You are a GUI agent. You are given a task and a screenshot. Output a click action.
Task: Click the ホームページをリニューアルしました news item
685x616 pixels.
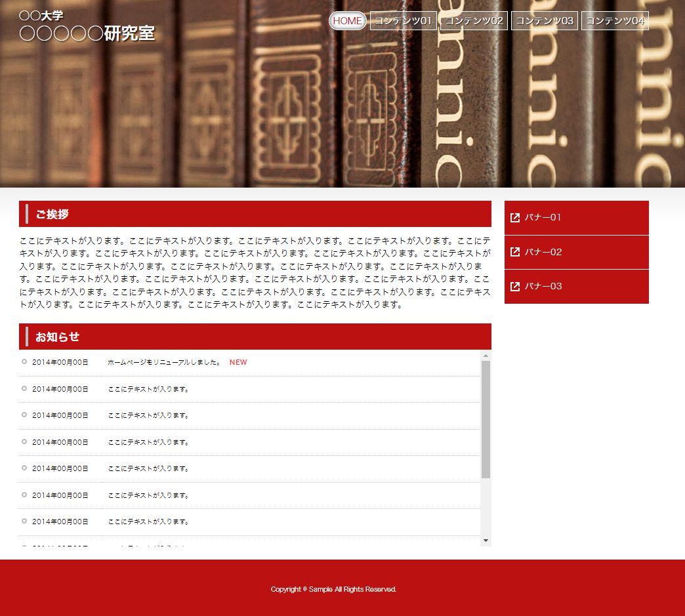coord(164,362)
